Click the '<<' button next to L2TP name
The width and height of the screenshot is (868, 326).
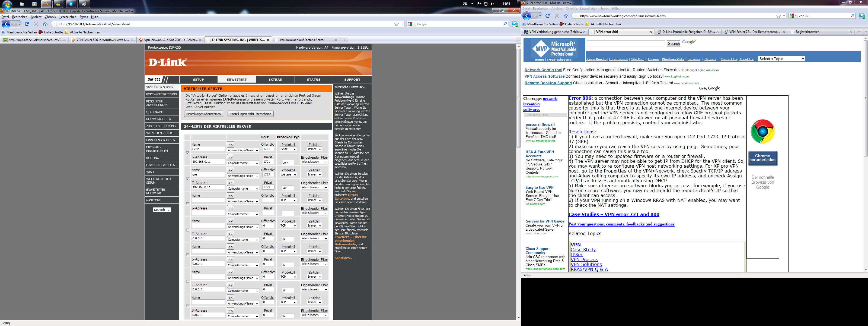(x=231, y=145)
